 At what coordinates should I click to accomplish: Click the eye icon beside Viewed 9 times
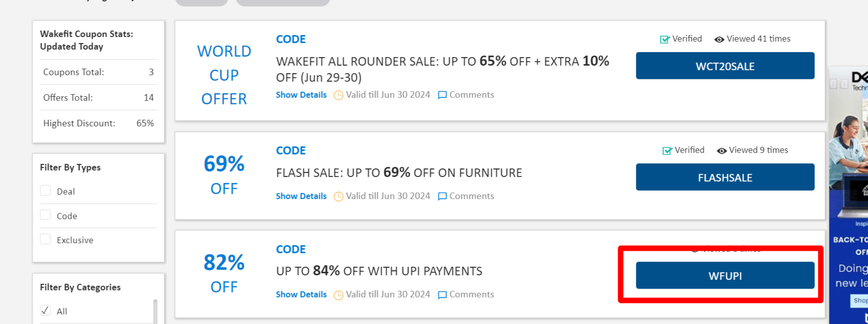(721, 150)
